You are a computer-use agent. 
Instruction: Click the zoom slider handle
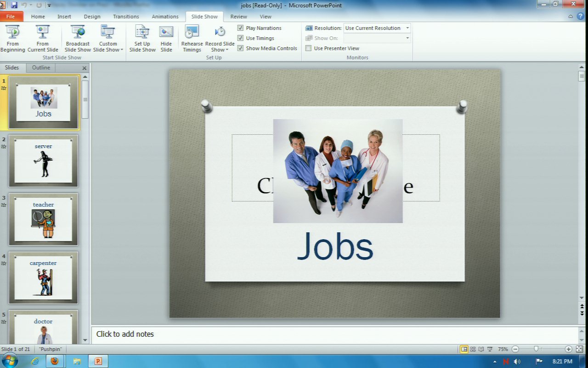(x=536, y=349)
